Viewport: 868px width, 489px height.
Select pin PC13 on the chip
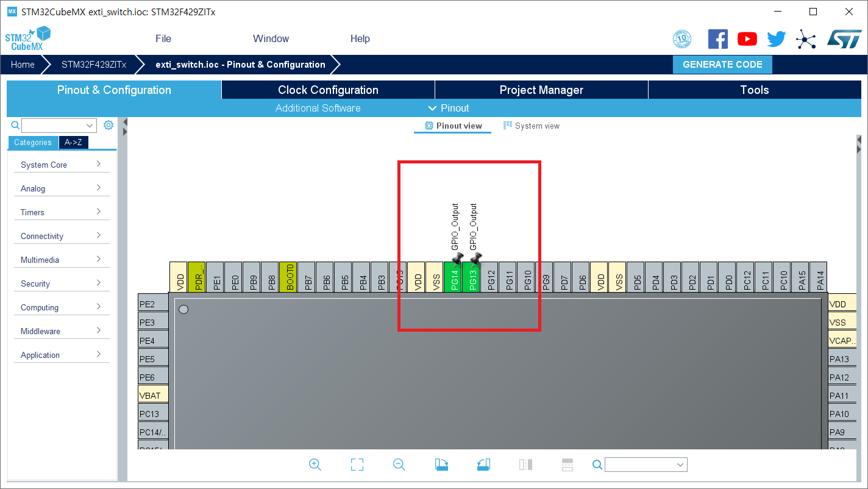click(154, 414)
